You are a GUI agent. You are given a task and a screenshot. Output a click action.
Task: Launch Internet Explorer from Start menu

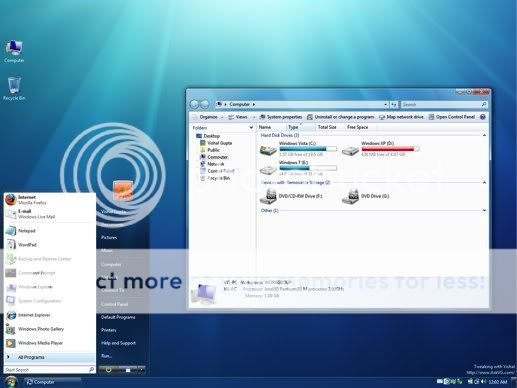(x=49, y=315)
